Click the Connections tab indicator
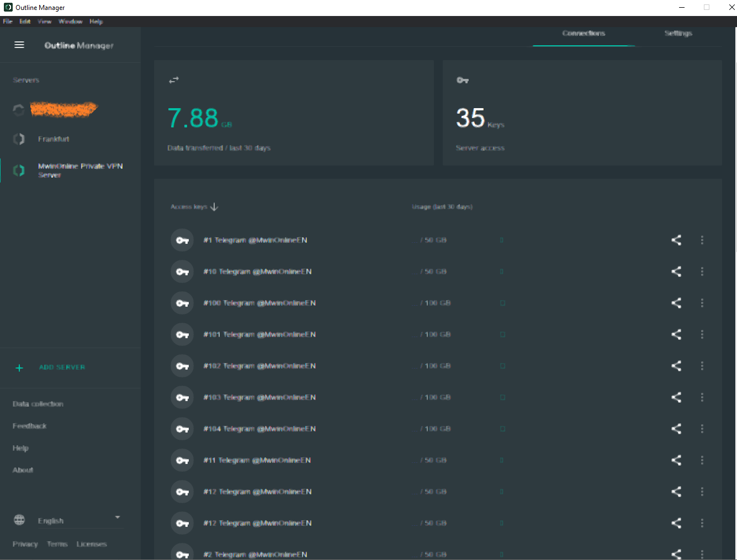This screenshot has height=560, width=737. coord(583,33)
